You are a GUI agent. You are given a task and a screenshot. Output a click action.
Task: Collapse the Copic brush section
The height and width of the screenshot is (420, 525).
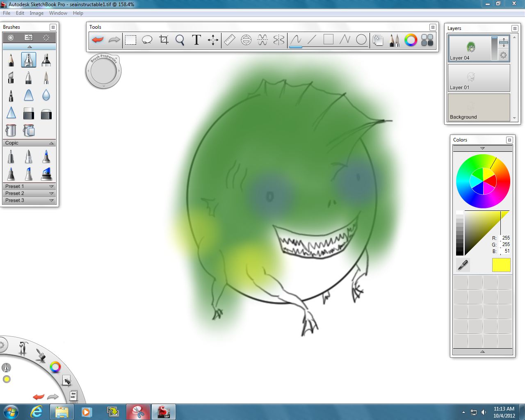point(51,143)
